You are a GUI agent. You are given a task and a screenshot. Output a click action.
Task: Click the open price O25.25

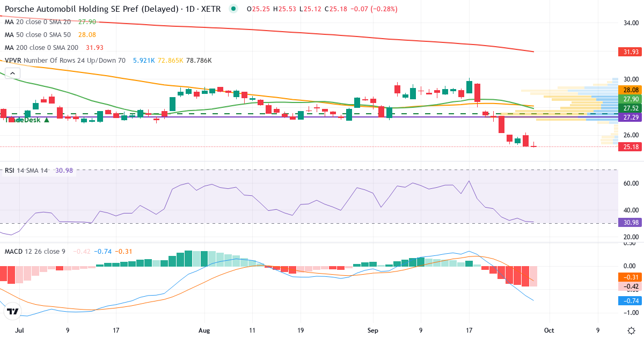click(258, 9)
